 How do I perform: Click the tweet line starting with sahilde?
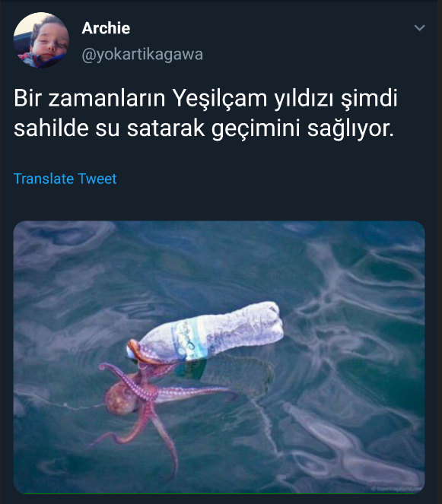click(204, 129)
